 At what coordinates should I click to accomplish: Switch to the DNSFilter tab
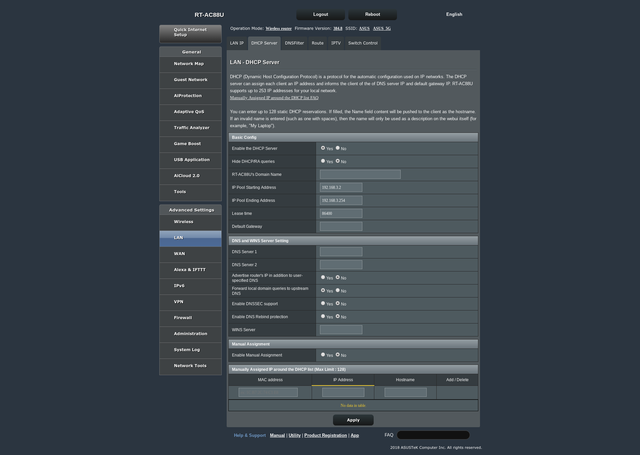pos(294,43)
